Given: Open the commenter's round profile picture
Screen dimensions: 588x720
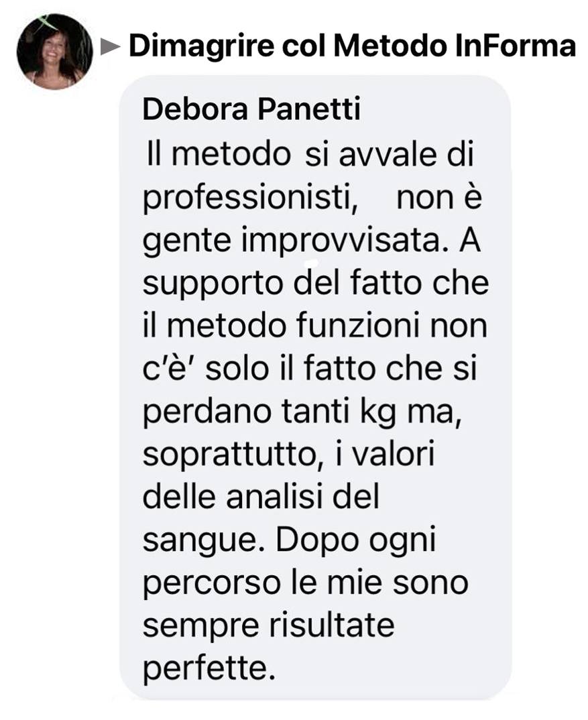Looking at the screenshot, I should 55,52.
